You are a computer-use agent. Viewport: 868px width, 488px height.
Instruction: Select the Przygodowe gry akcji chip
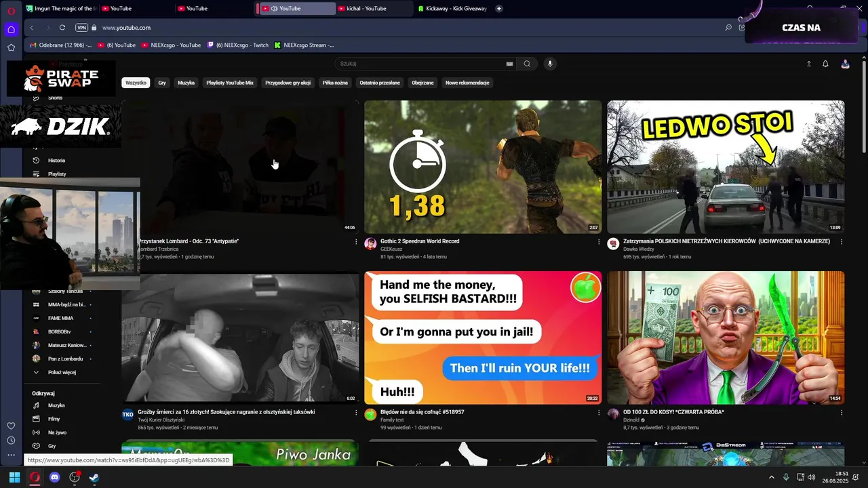click(288, 83)
